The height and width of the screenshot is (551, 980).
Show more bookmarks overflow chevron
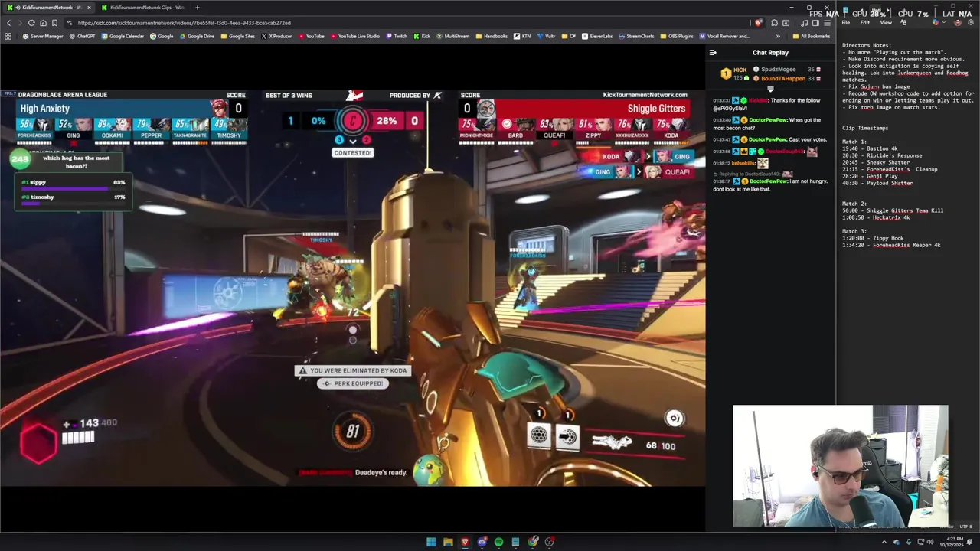tap(778, 36)
